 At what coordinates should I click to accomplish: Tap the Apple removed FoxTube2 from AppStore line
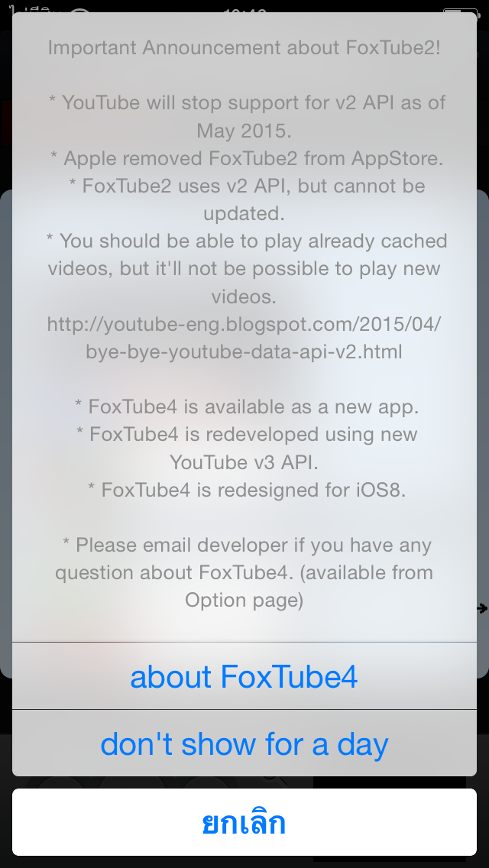[247, 158]
